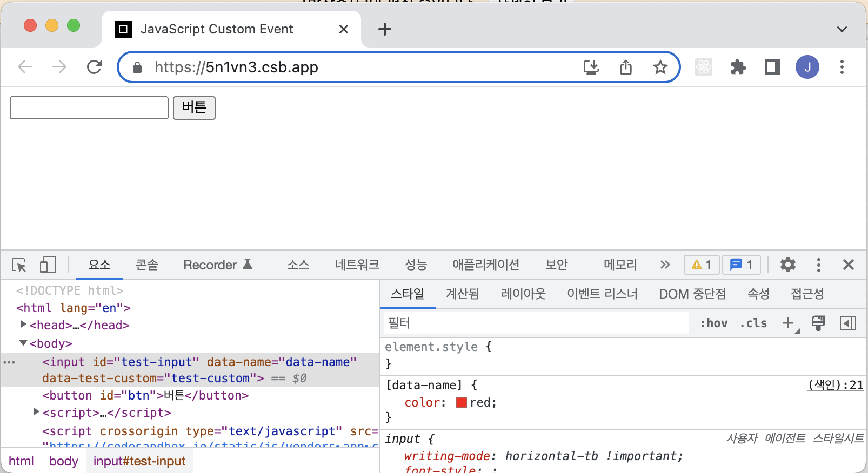Select the DOM 중단점 sidebar tab
This screenshot has height=473, width=868.
692,294
